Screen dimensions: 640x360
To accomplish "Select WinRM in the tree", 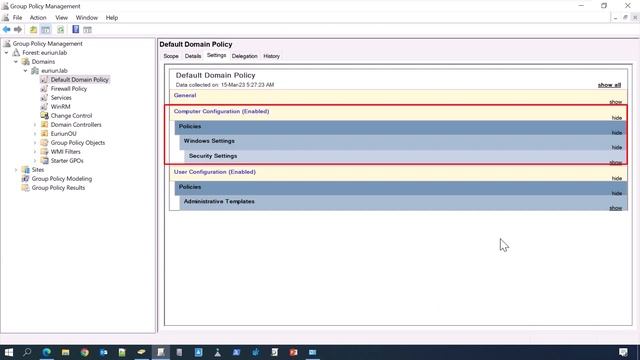I will [x=60, y=107].
